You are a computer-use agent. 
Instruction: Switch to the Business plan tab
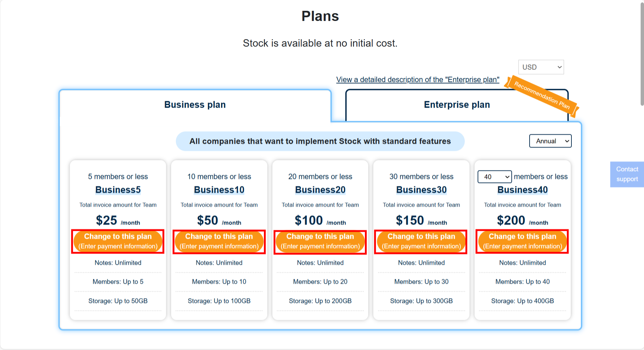coord(194,105)
